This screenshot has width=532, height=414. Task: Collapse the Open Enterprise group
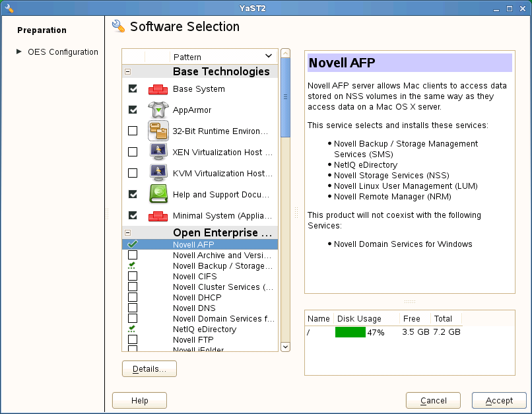[x=127, y=232]
